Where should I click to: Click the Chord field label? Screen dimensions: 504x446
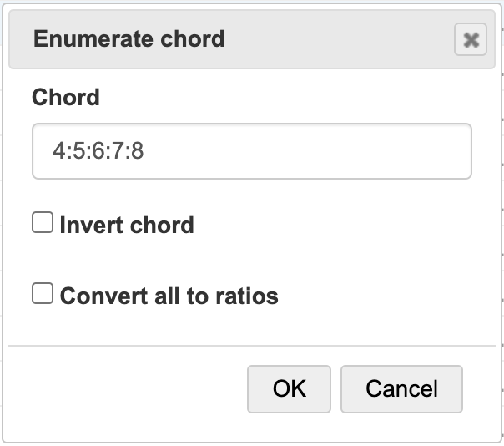(x=65, y=98)
